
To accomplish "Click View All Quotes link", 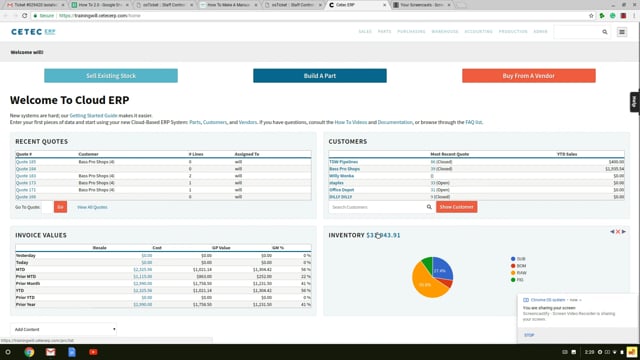I will [x=92, y=207].
